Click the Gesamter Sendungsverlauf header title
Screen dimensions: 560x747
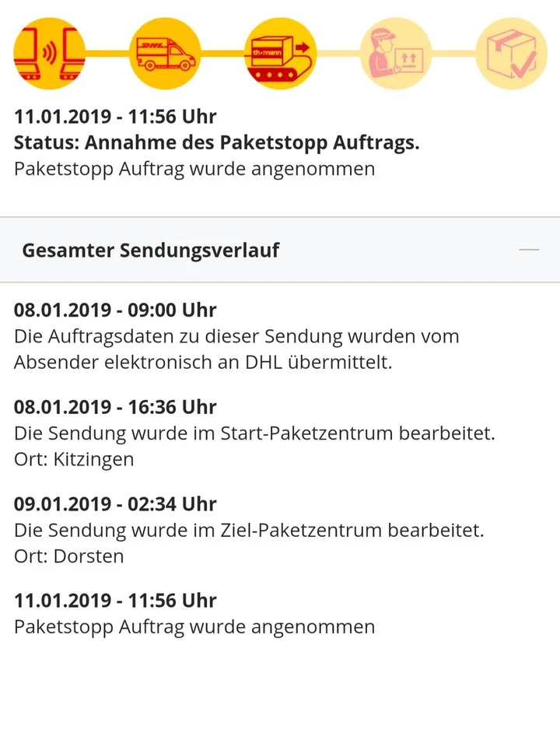(151, 251)
